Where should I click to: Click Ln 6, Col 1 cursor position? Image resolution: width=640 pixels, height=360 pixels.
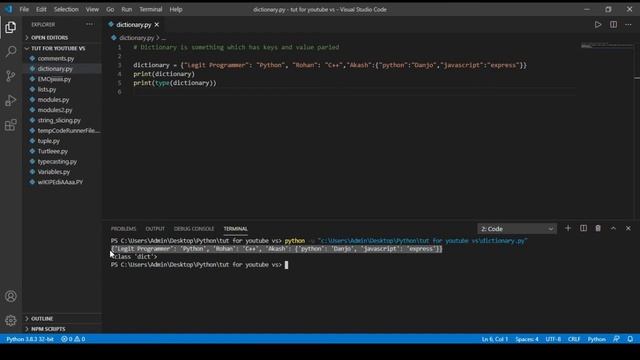point(495,339)
